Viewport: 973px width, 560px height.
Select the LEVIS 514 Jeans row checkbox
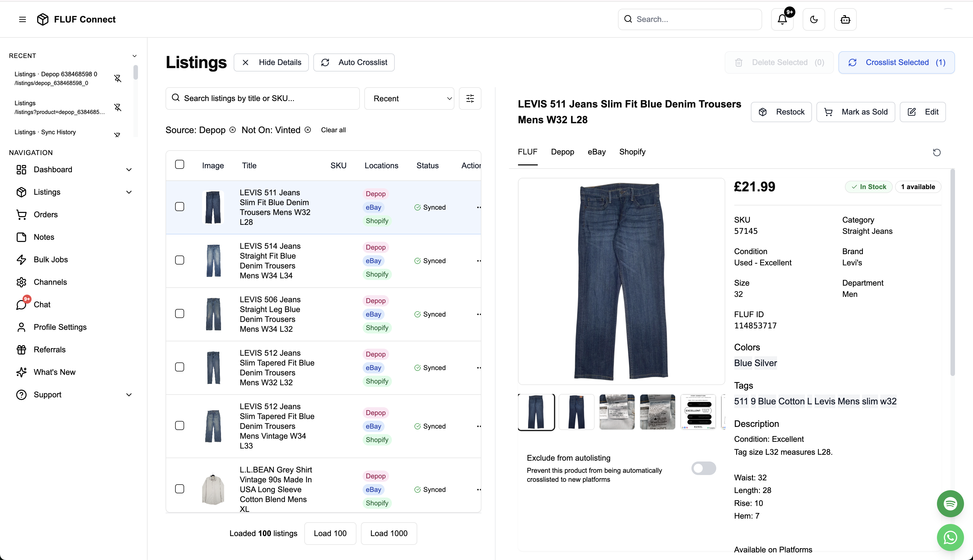coord(180,260)
